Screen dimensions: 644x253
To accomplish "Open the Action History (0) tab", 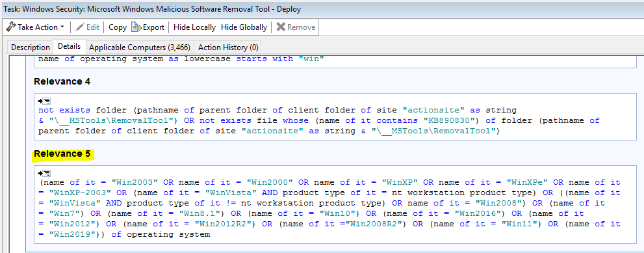I will tap(228, 47).
